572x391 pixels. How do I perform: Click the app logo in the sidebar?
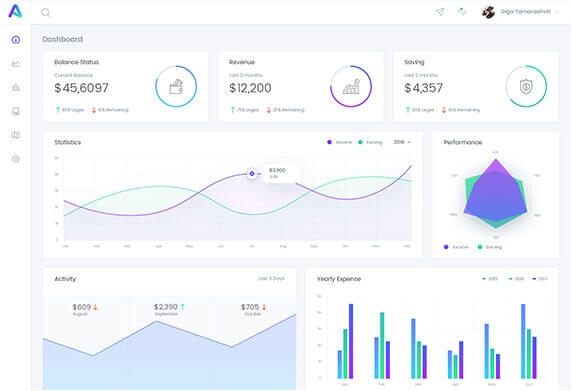pos(15,11)
